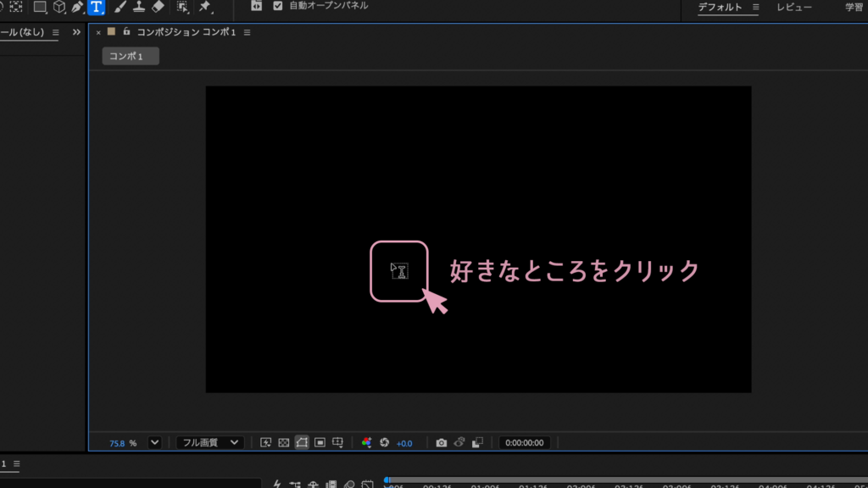The width and height of the screenshot is (868, 488).
Task: Select the ール(なし) panel tab
Action: (x=22, y=32)
